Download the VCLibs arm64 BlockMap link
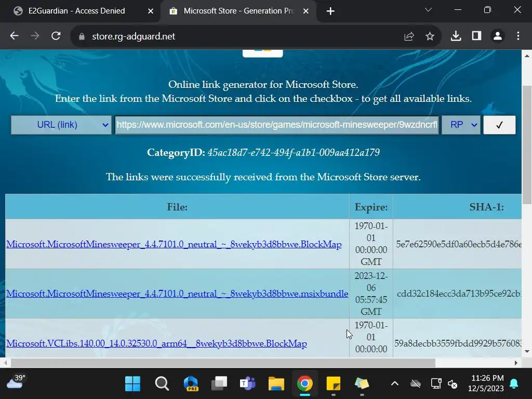Viewport: 532px width, 399px height. pyautogui.click(x=156, y=343)
